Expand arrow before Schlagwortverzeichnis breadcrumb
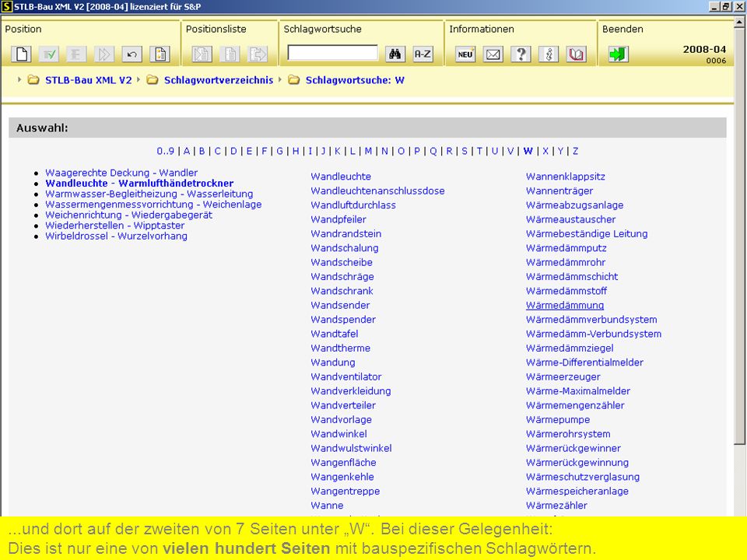The image size is (747, 560). point(139,79)
